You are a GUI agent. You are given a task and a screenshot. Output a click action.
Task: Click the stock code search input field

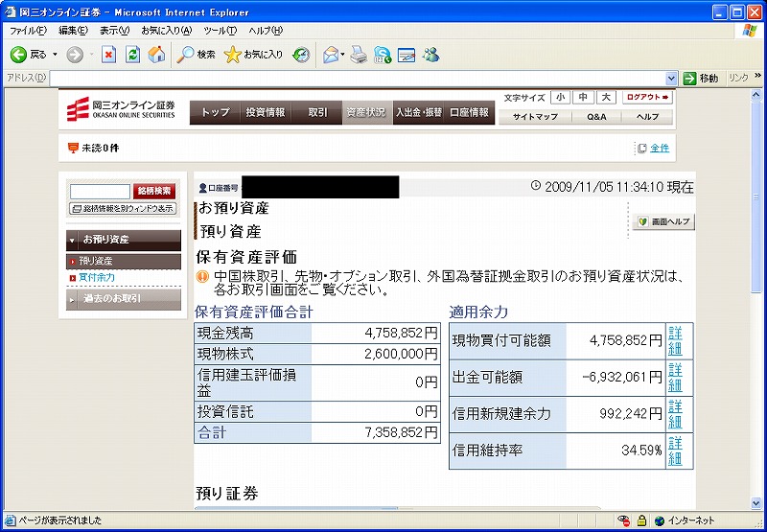point(100,192)
